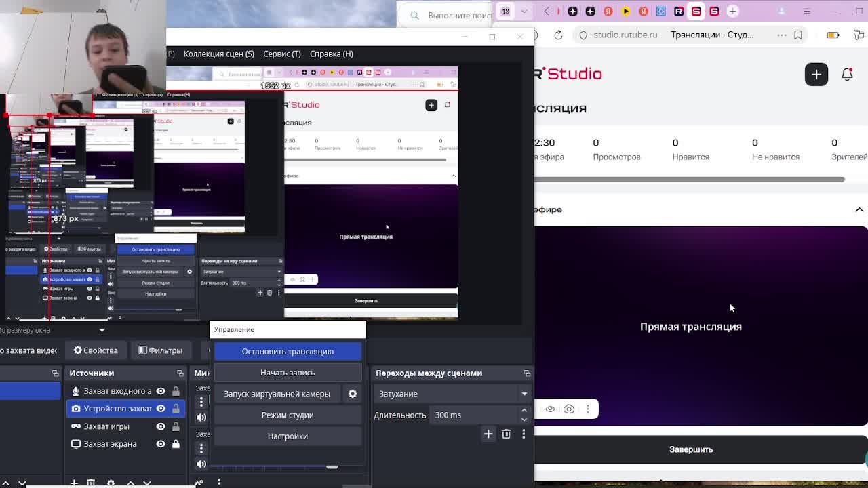868x488 pixels.
Task: Reload the studio.rutube.ru page
Action: click(x=558, y=35)
